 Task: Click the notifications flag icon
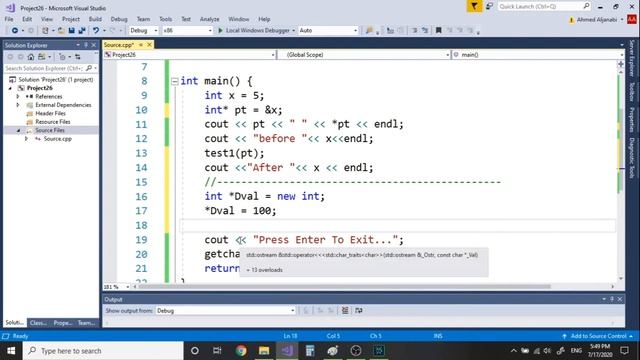[x=474, y=7]
